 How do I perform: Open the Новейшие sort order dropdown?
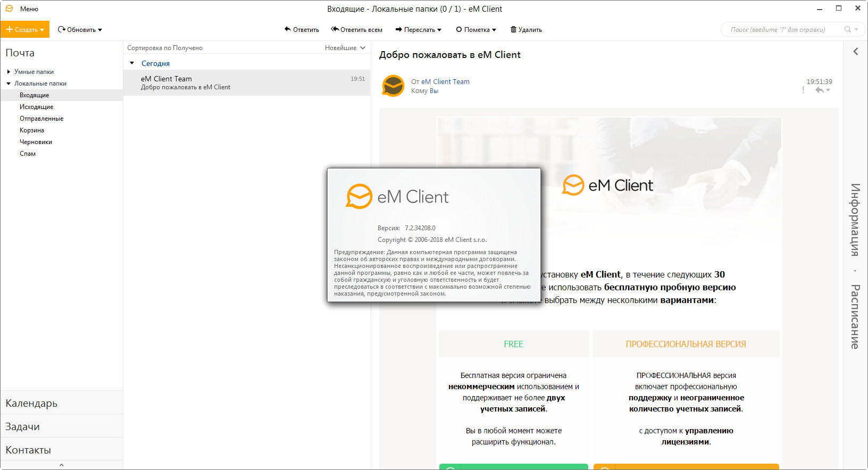point(345,48)
